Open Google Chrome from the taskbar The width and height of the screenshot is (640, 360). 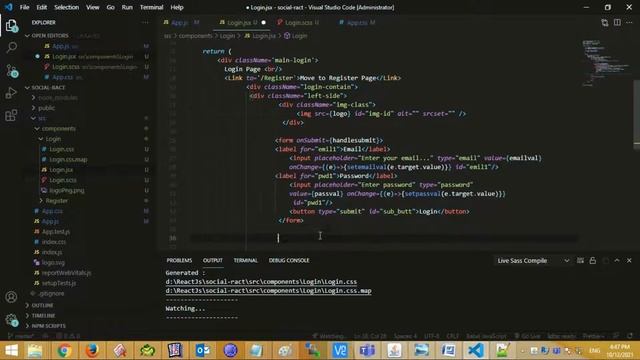point(64,350)
